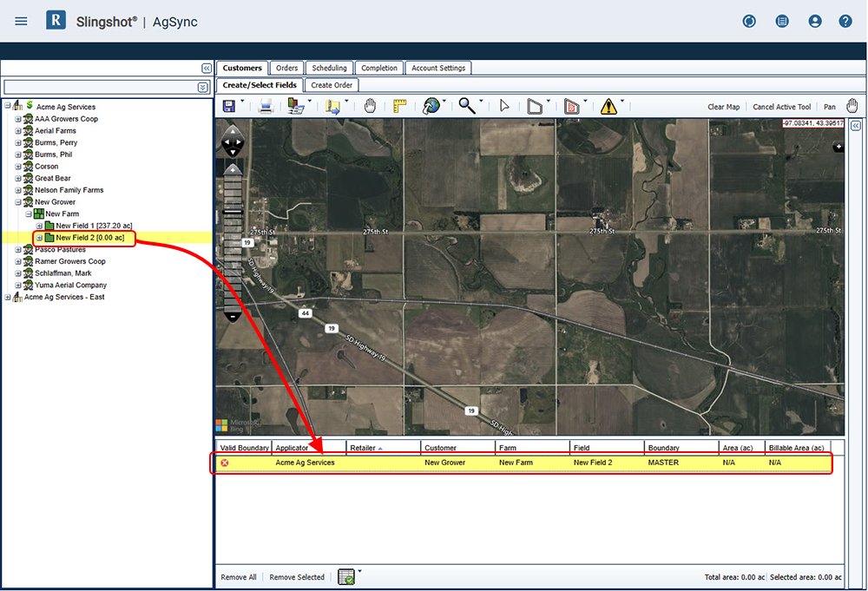The image size is (868, 591).
Task: Click the hand icon beside Pan
Action: pyautogui.click(x=852, y=106)
